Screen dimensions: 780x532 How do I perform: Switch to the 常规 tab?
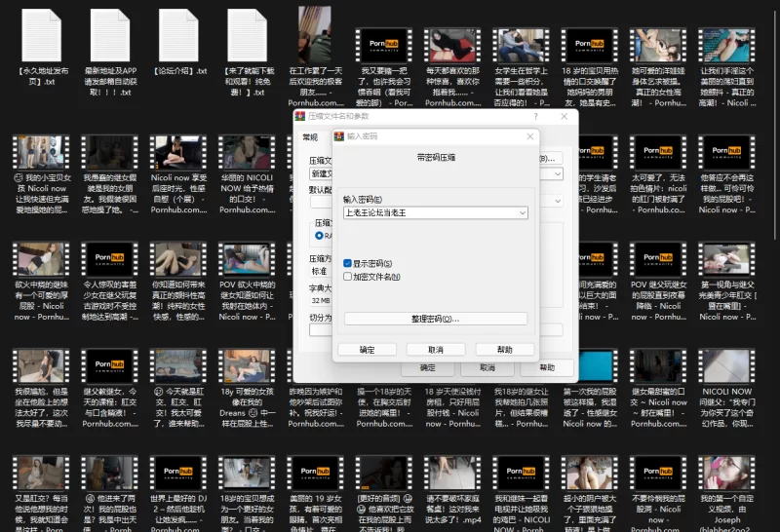309,138
